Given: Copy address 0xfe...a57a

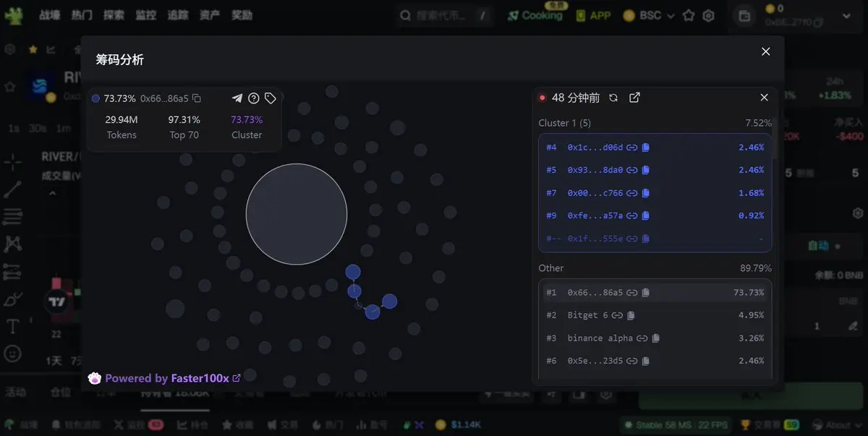Looking at the screenshot, I should click(x=646, y=215).
